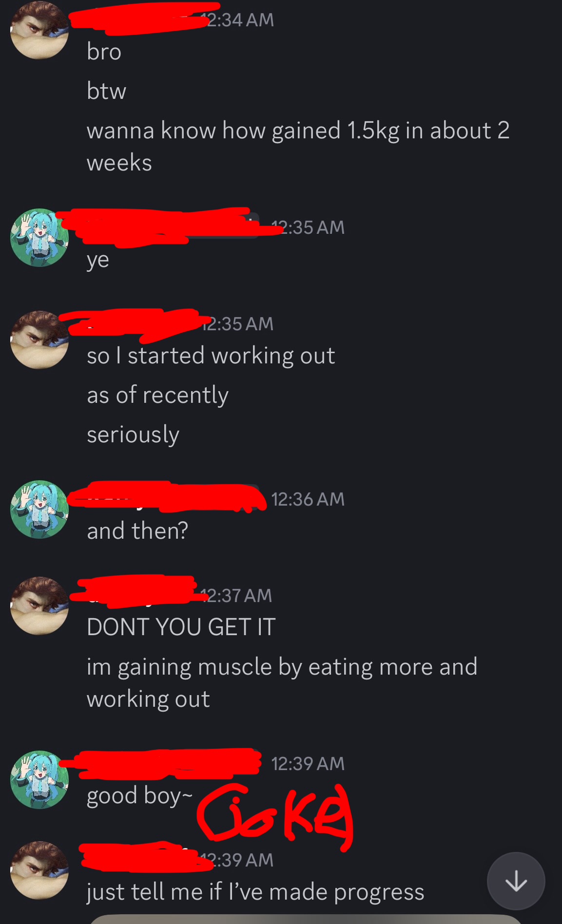Open avatar beside the 12:34 AM message
This screenshot has width=562, height=924.
click(x=39, y=30)
